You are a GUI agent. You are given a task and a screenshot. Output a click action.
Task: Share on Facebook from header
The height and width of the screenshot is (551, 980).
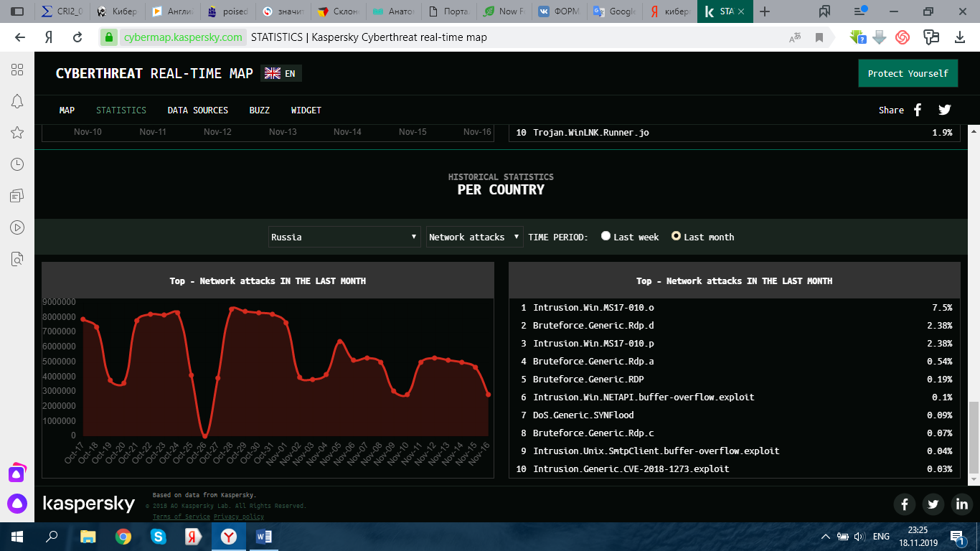tap(918, 110)
